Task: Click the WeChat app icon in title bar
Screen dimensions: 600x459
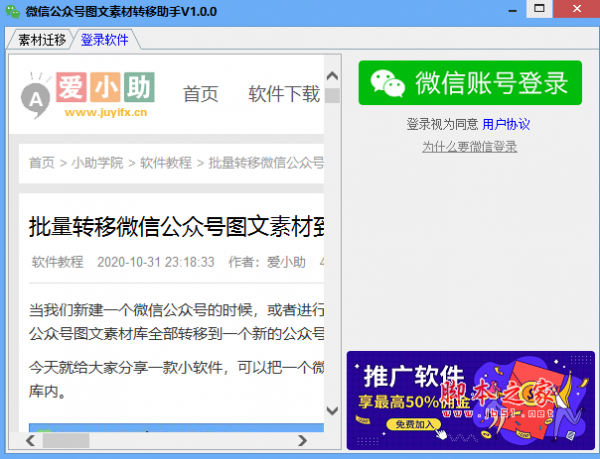Action: [13, 11]
